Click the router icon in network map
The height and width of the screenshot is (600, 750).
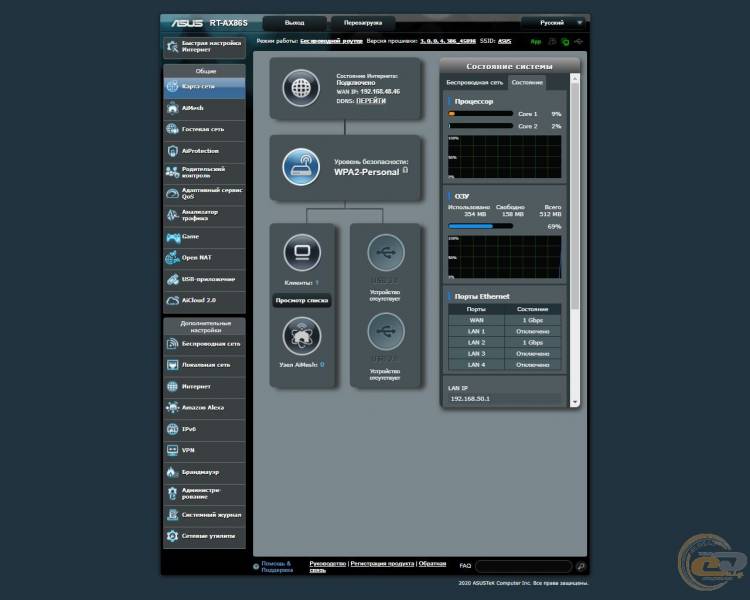click(301, 167)
